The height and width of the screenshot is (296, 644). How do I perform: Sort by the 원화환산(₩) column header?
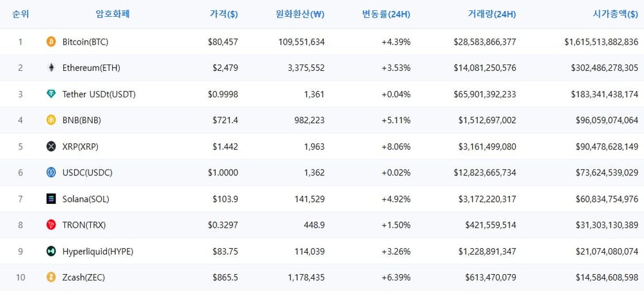300,14
